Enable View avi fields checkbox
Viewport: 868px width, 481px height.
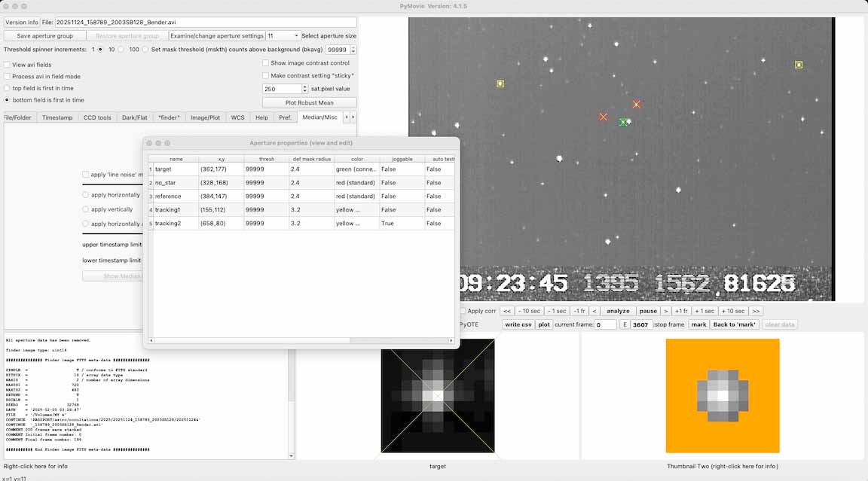(x=7, y=65)
